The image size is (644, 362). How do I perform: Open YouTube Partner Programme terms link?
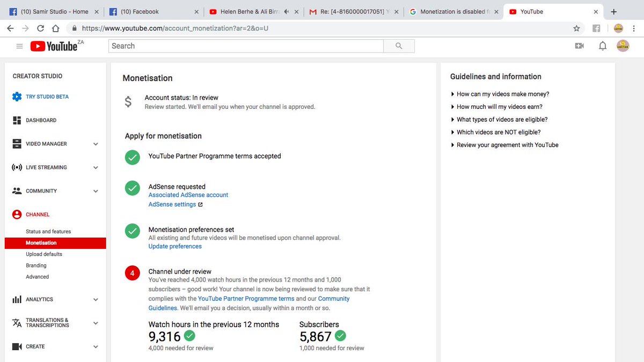tap(246, 299)
